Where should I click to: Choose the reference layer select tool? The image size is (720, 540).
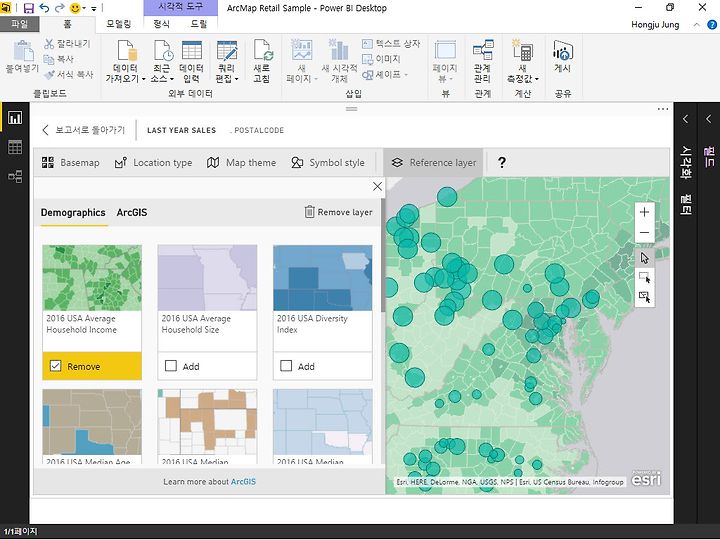point(645,297)
